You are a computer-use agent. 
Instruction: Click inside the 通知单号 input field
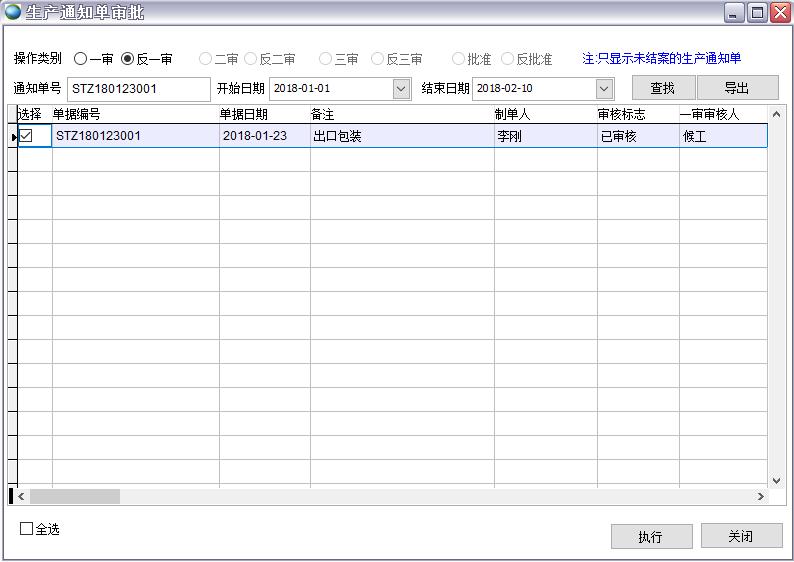coord(139,89)
